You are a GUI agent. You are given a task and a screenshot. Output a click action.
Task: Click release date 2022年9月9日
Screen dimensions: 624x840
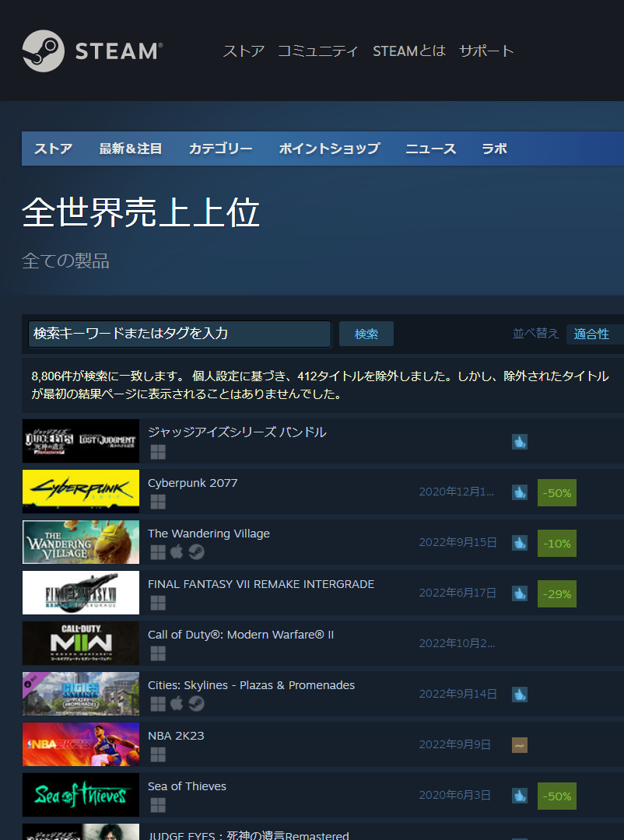pyautogui.click(x=455, y=744)
